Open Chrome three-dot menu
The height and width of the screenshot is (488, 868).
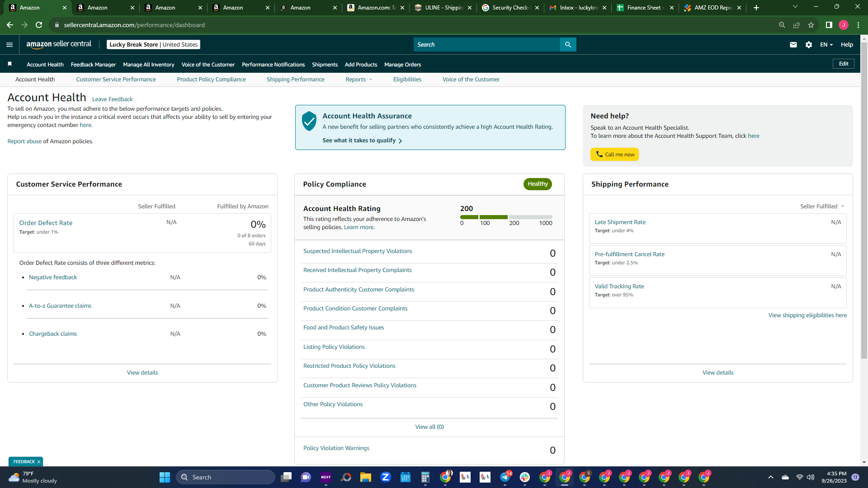point(858,25)
